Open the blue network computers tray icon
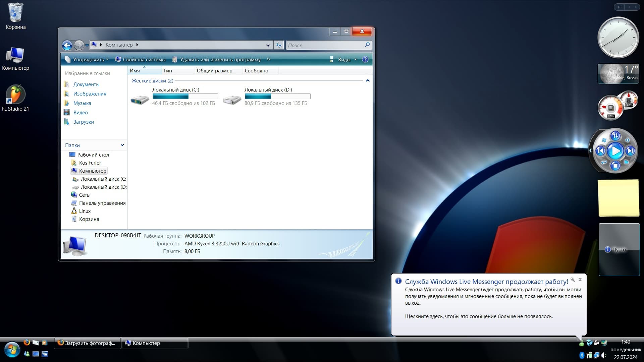 click(597, 355)
